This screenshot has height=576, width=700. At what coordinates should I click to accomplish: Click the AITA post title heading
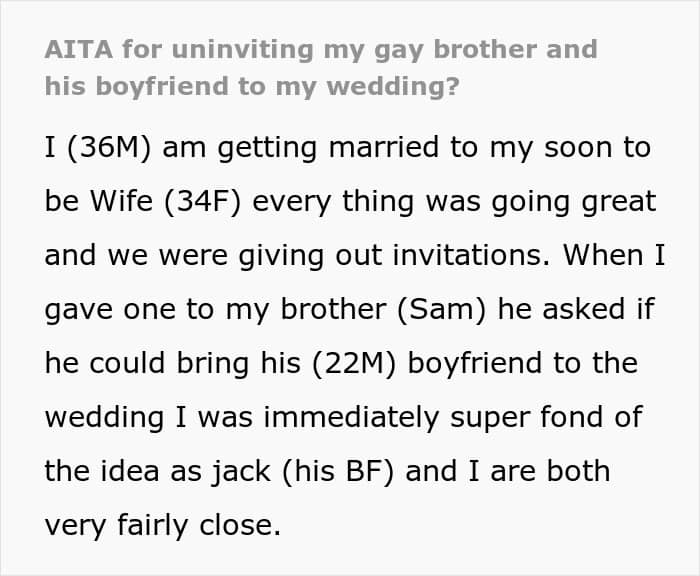(320, 67)
